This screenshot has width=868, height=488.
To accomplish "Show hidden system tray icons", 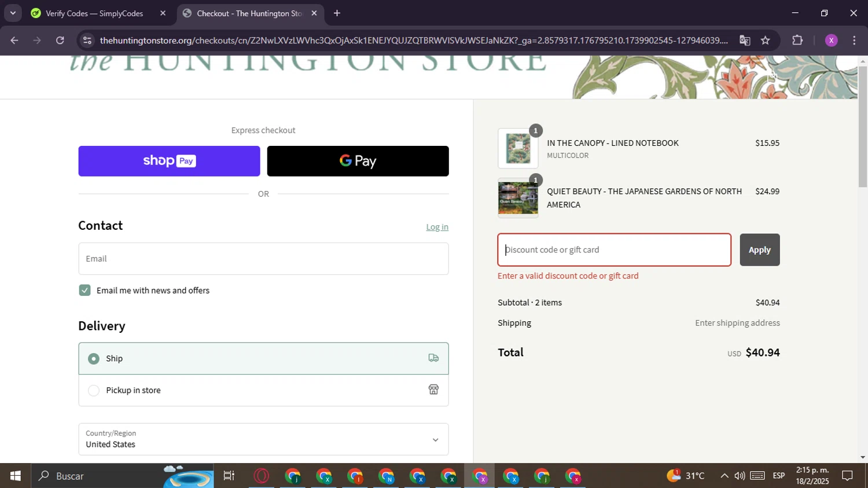I will pos(724,476).
